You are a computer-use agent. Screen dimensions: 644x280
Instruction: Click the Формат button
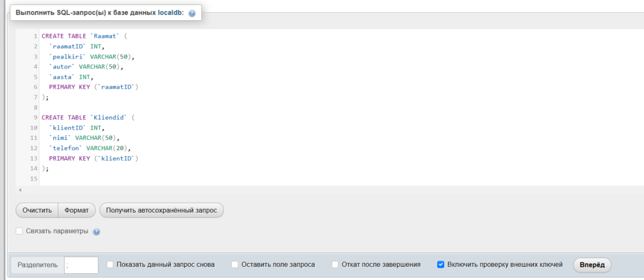pyautogui.click(x=77, y=210)
